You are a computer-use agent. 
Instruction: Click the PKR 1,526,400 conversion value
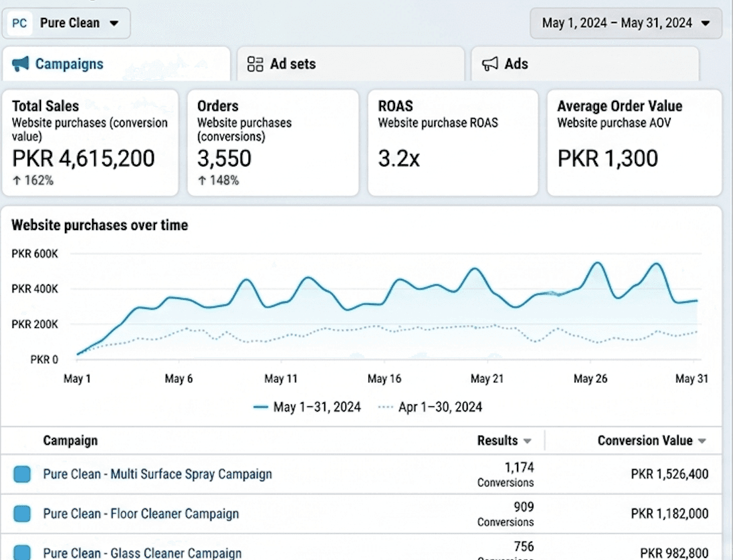pos(669,474)
